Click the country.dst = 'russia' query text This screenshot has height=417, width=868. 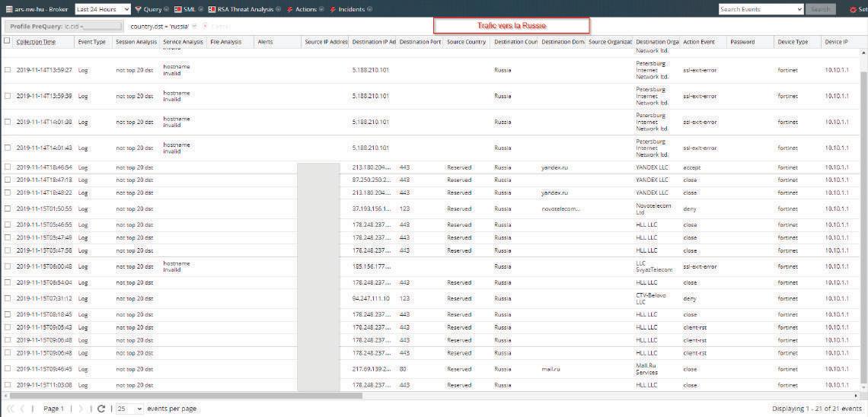(x=159, y=27)
